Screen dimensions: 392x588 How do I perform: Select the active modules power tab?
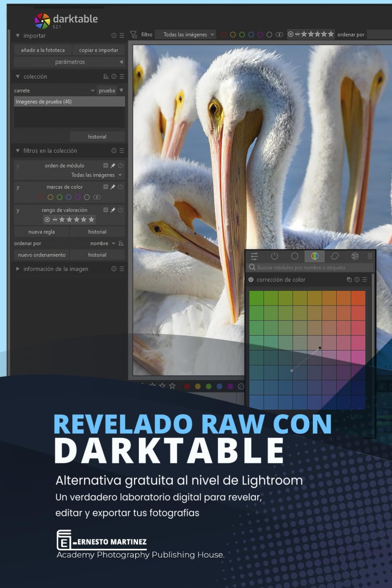pos(274,256)
